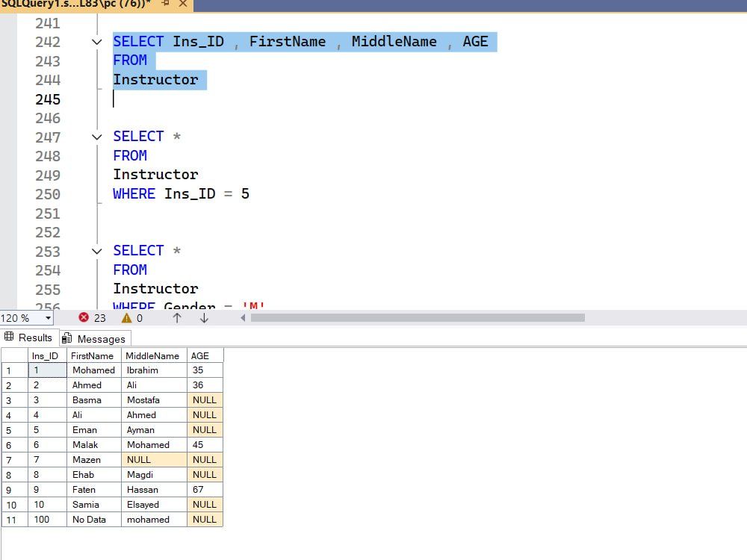
Task: Select the NULL AGE cell for Samia
Action: pos(205,504)
